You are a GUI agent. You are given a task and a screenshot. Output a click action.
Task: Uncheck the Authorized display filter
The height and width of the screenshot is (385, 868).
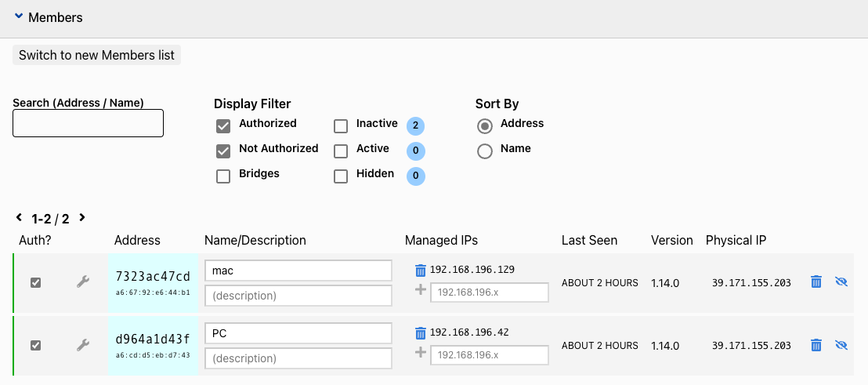coord(223,125)
